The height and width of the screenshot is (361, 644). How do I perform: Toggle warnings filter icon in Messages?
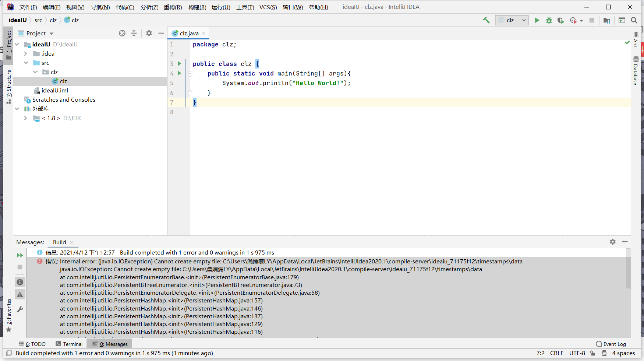click(20, 294)
